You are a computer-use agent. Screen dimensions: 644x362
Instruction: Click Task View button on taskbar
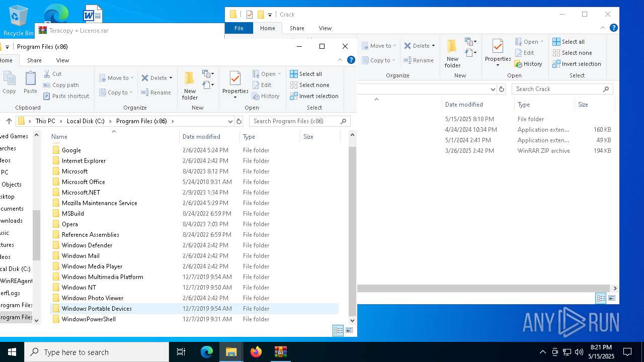pos(181,352)
